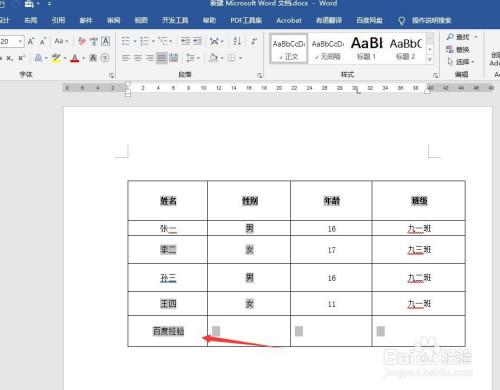Decrease the paragraph indent

(x=185, y=41)
